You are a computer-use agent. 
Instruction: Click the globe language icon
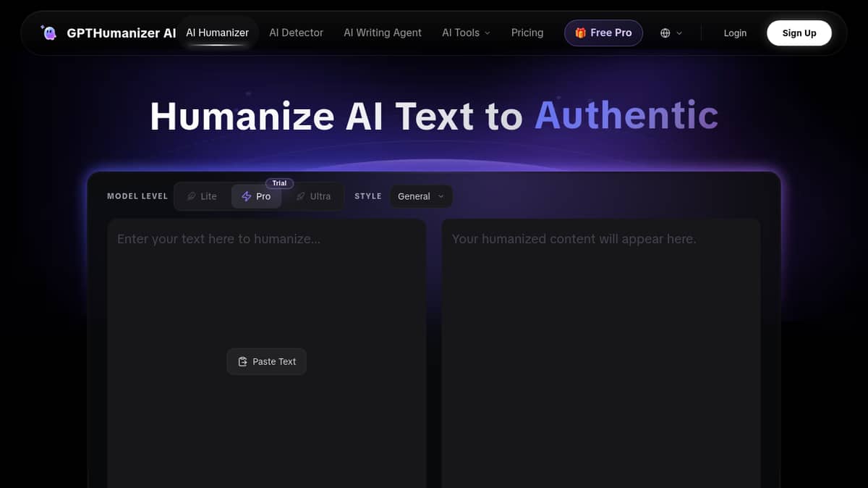coord(665,33)
